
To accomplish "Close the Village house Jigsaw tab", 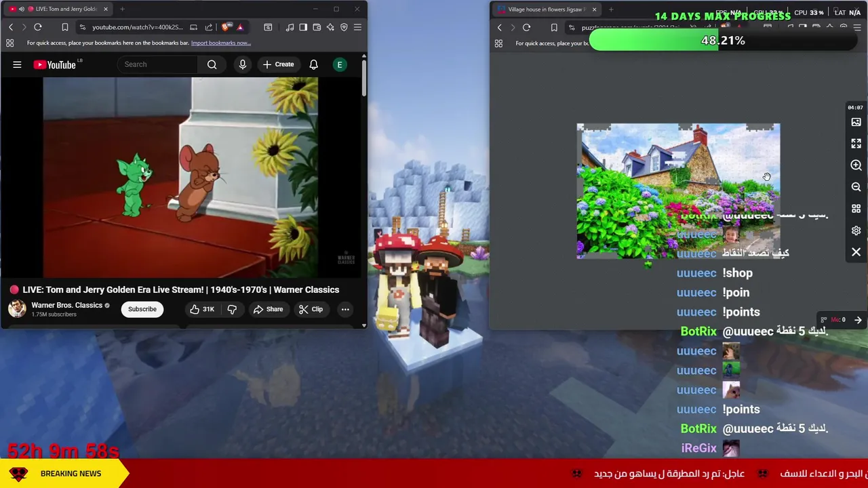I will coord(594,9).
